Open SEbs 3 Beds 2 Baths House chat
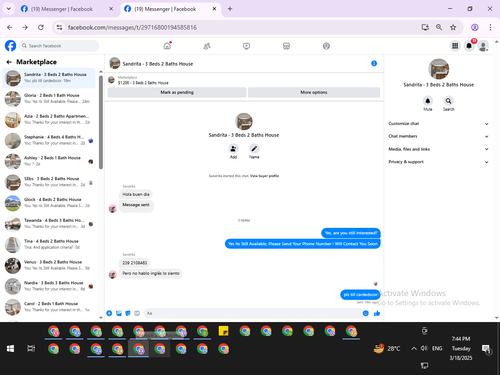The width and height of the screenshot is (500, 375). point(49,182)
